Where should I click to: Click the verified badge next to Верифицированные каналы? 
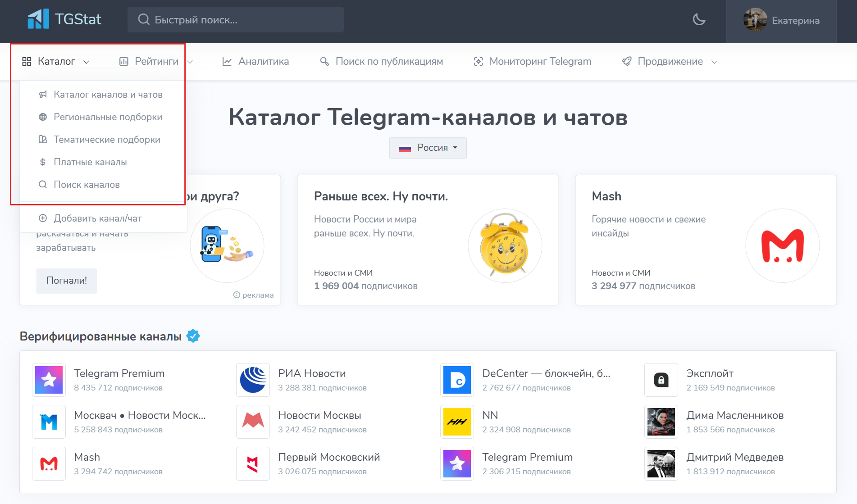pos(193,336)
